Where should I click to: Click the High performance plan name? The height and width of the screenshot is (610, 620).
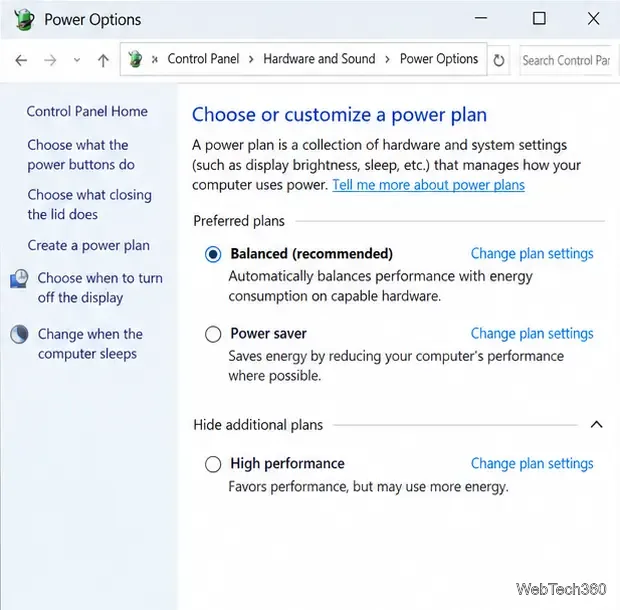pyautogui.click(x=287, y=464)
